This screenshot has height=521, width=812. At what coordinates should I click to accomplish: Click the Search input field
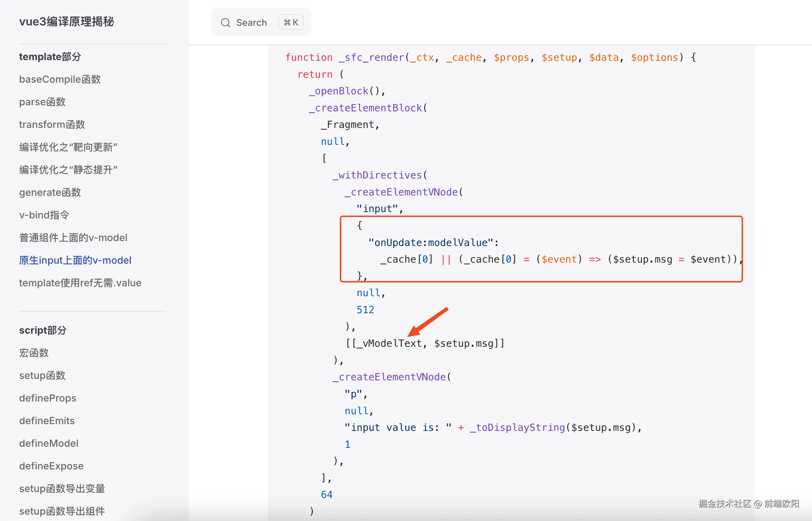point(251,23)
